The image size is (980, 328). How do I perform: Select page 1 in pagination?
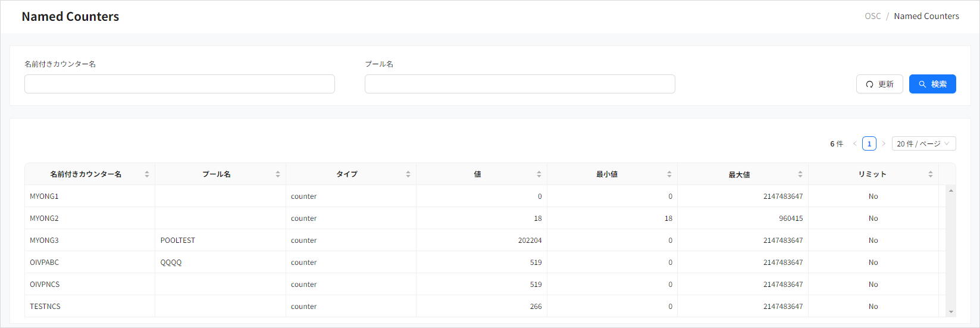pos(869,143)
